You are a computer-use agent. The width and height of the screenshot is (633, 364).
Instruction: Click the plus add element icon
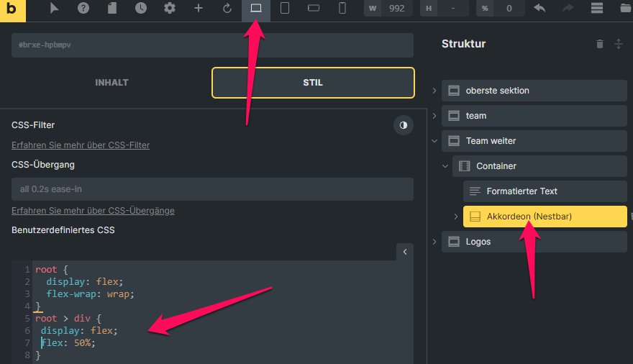click(199, 8)
